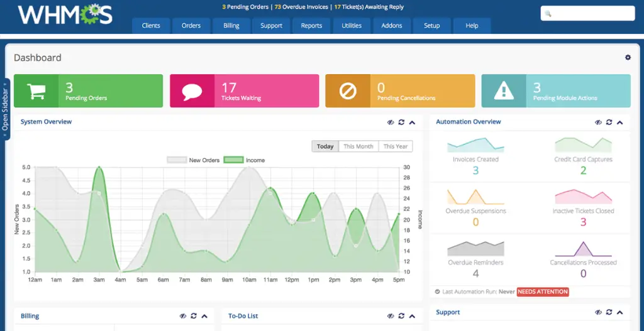Open the Billing menu
This screenshot has height=331, width=644.
pos(231,26)
